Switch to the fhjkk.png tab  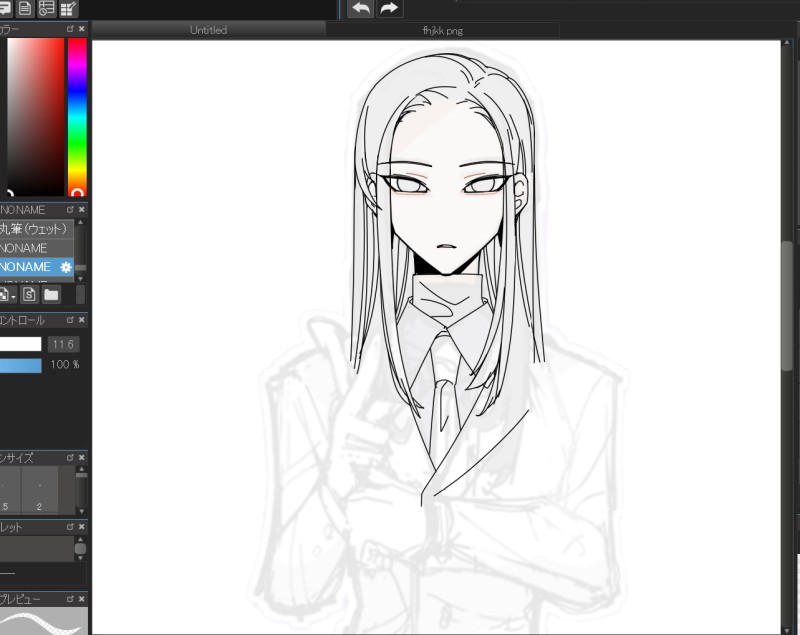(442, 31)
